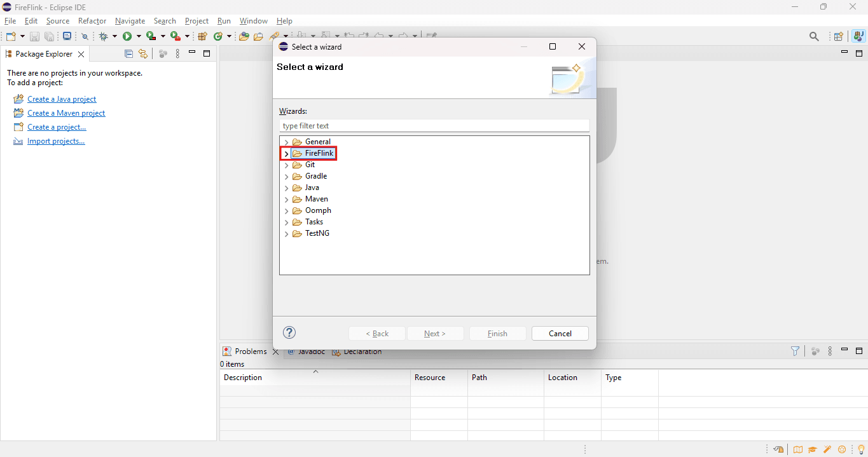Click the magnifier Search icon in toolbar

click(x=814, y=37)
